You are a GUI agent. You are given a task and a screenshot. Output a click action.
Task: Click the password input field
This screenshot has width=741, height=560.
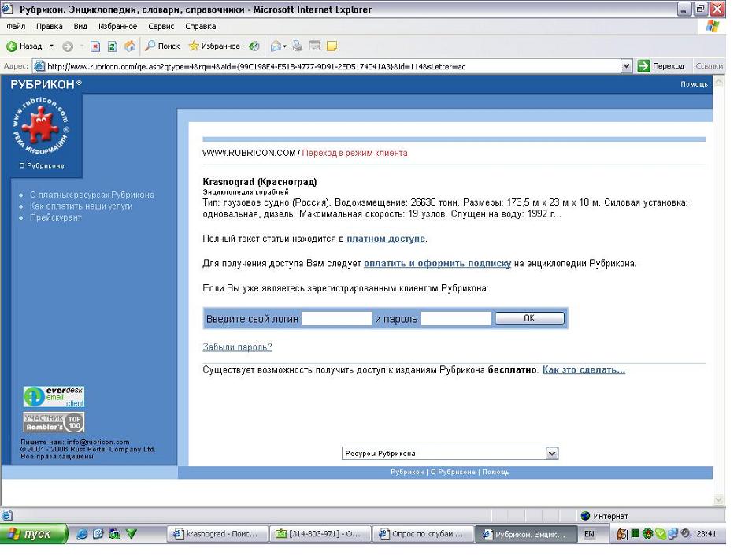coord(456,318)
